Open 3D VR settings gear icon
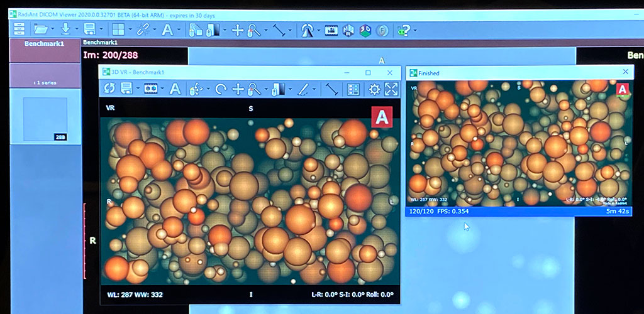This screenshot has height=314, width=644. pyautogui.click(x=375, y=89)
